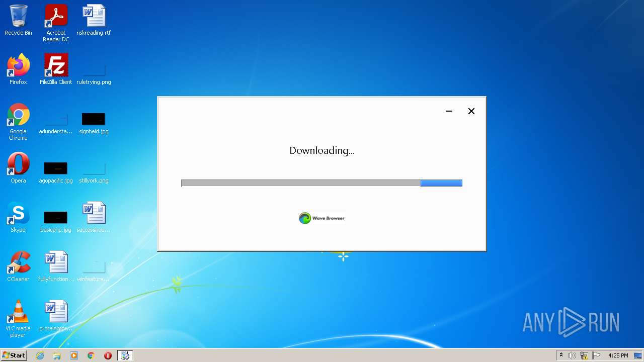644x362 pixels.
Task: Open VLC media player shortcut
Action: (18, 319)
